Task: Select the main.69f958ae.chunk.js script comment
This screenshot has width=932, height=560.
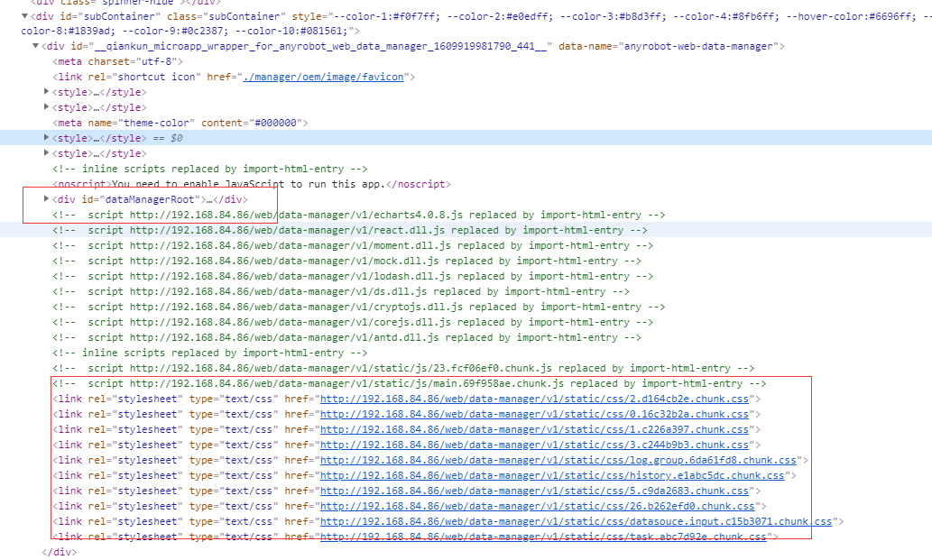Action: (409, 383)
